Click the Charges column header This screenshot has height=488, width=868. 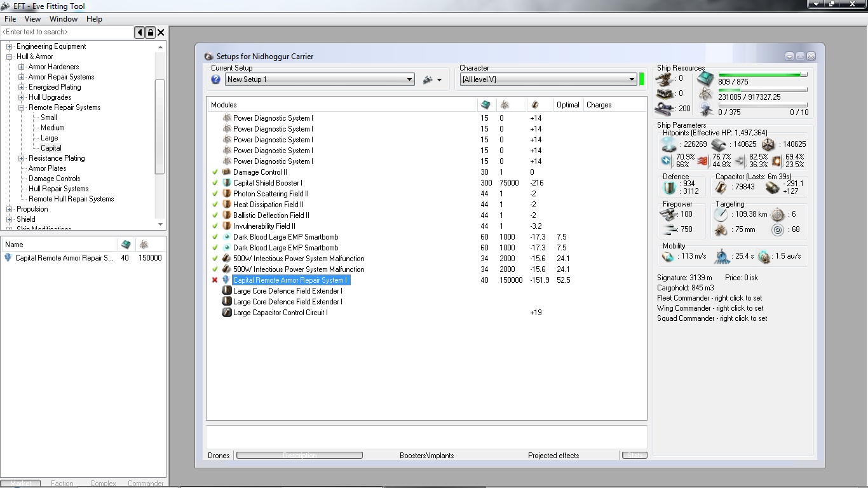coord(599,105)
